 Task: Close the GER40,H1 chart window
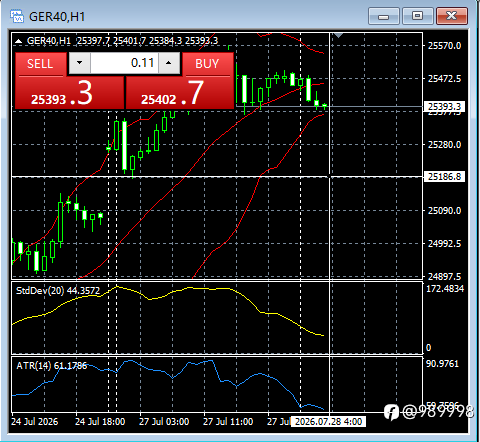pos(452,16)
